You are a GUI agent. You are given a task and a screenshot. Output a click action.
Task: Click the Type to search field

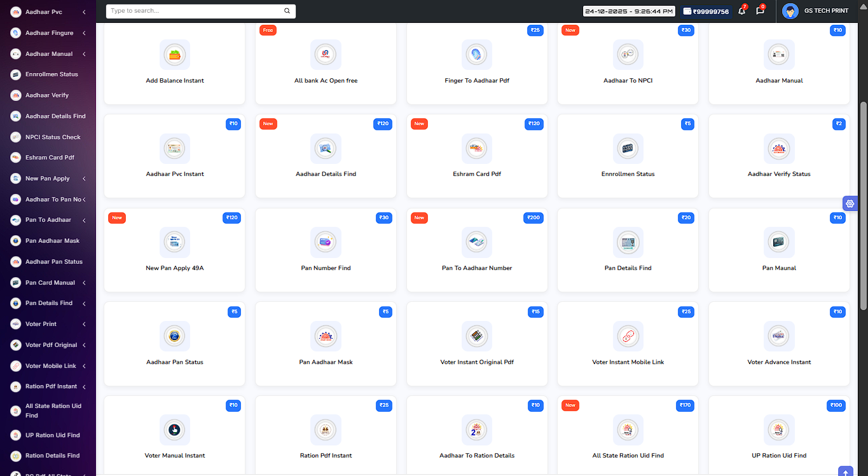[194, 11]
